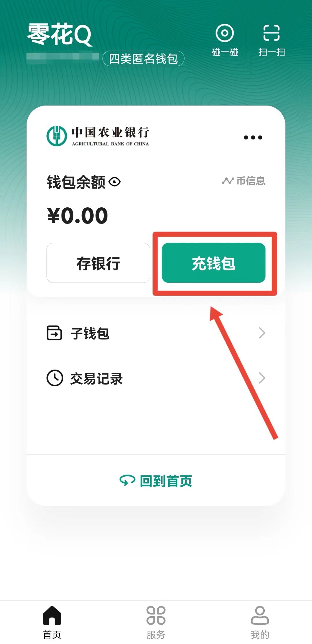
Task: Tap the 回到首页 link text
Action: (x=166, y=481)
